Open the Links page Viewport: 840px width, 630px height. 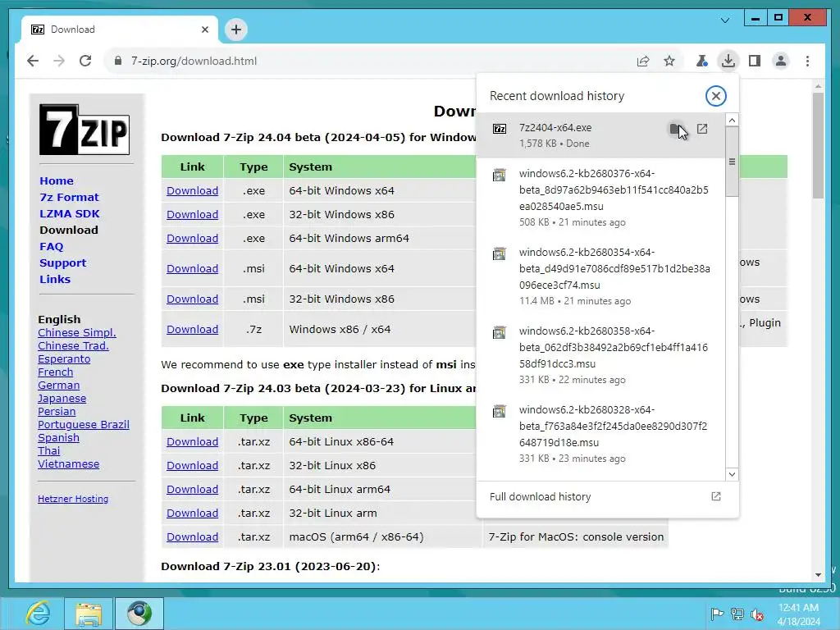click(55, 279)
